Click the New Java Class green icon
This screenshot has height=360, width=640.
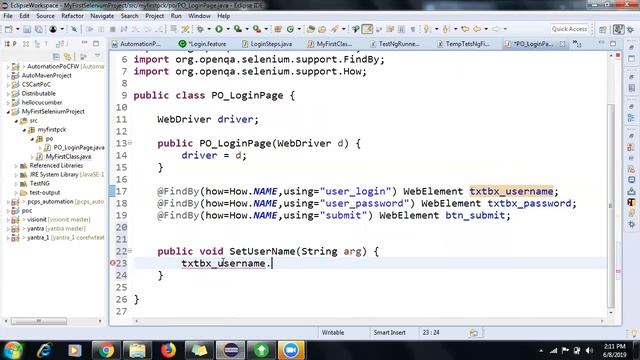[x=290, y=29]
